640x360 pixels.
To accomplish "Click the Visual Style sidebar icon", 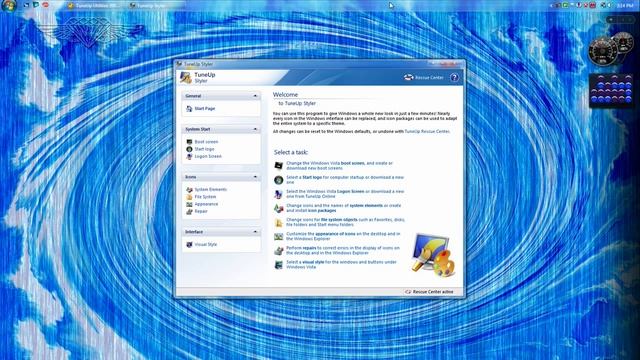I will click(x=189, y=244).
